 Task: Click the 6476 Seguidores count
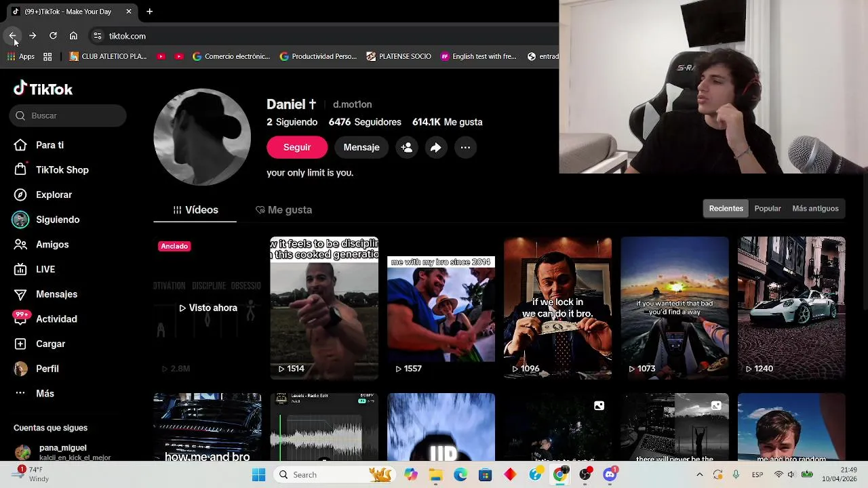tap(365, 122)
